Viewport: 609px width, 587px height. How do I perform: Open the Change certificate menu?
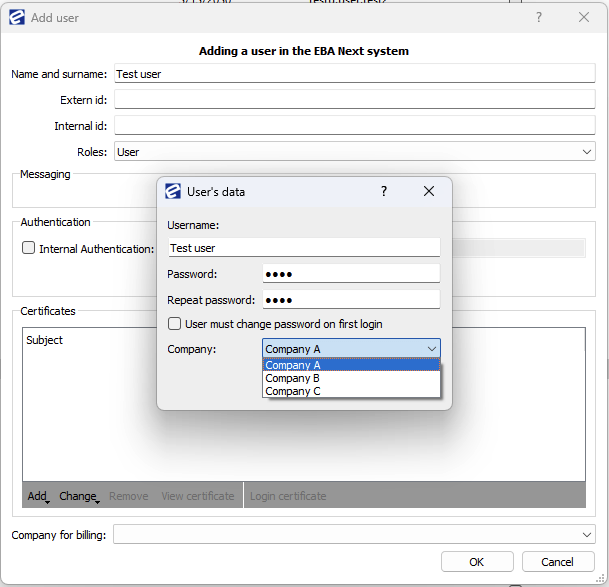pyautogui.click(x=78, y=496)
